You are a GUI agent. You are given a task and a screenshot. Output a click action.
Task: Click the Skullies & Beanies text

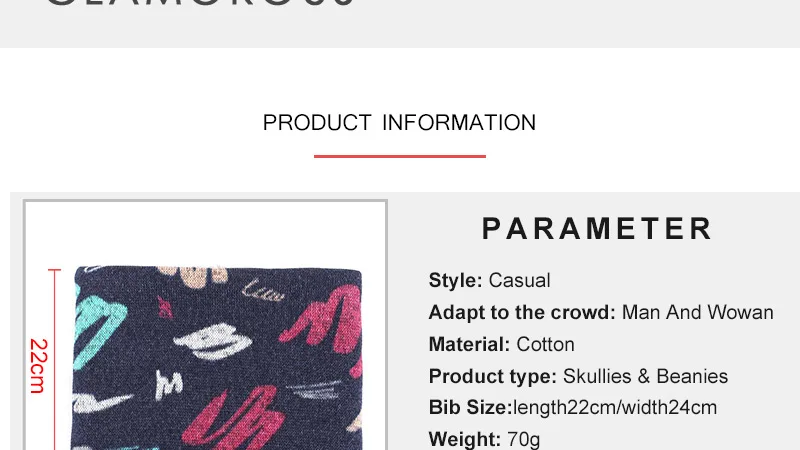tap(645, 376)
